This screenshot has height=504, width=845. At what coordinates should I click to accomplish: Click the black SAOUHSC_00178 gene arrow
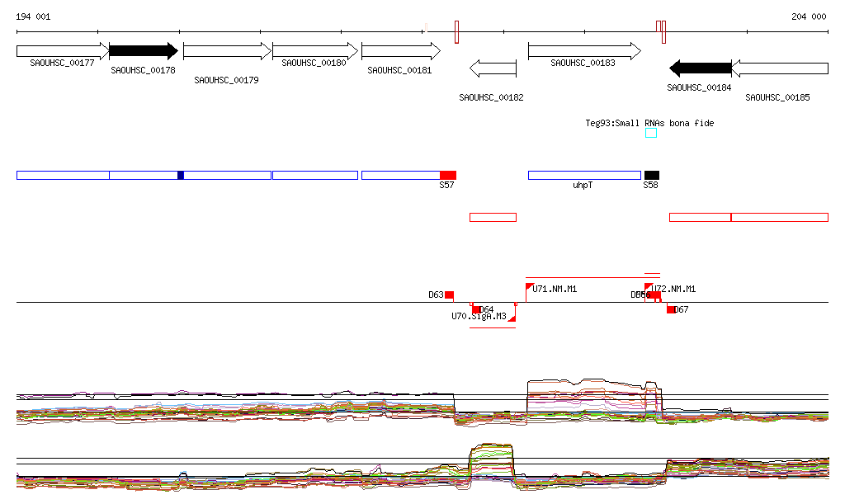pyautogui.click(x=144, y=51)
